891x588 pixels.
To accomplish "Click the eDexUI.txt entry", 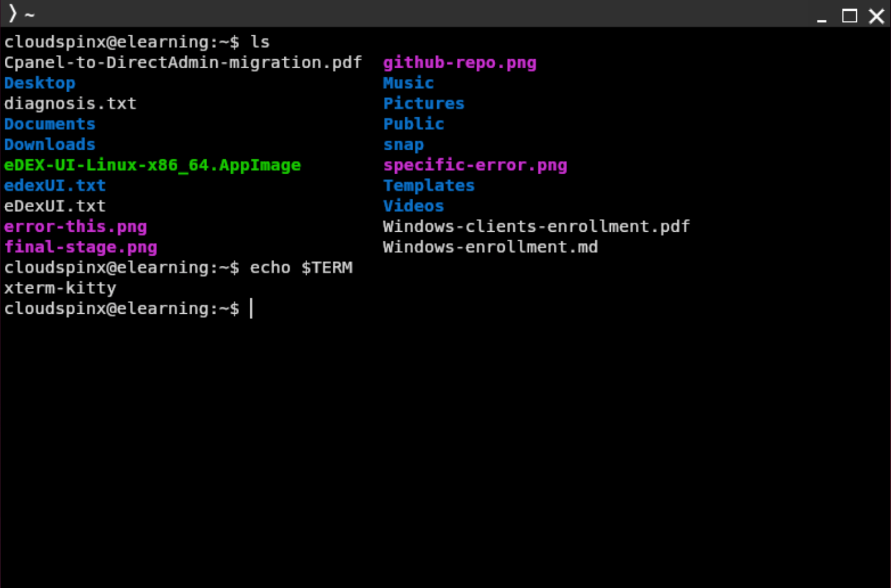I will click(x=54, y=206).
